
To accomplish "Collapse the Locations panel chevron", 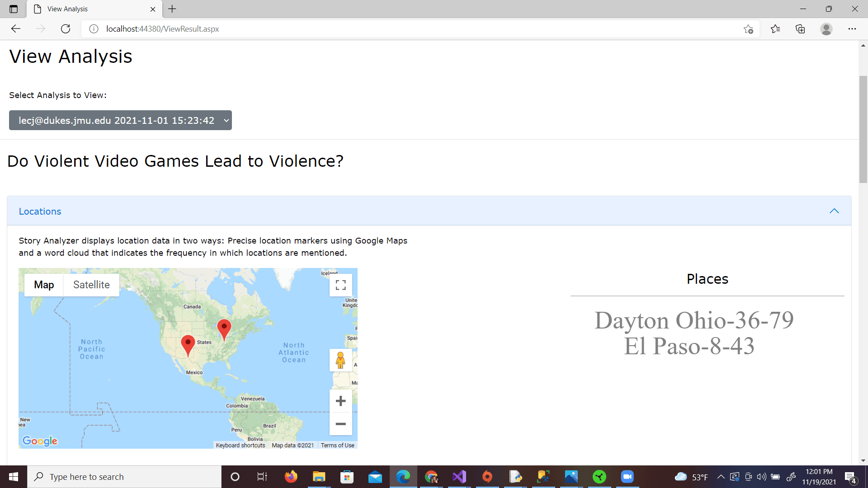I will [834, 211].
